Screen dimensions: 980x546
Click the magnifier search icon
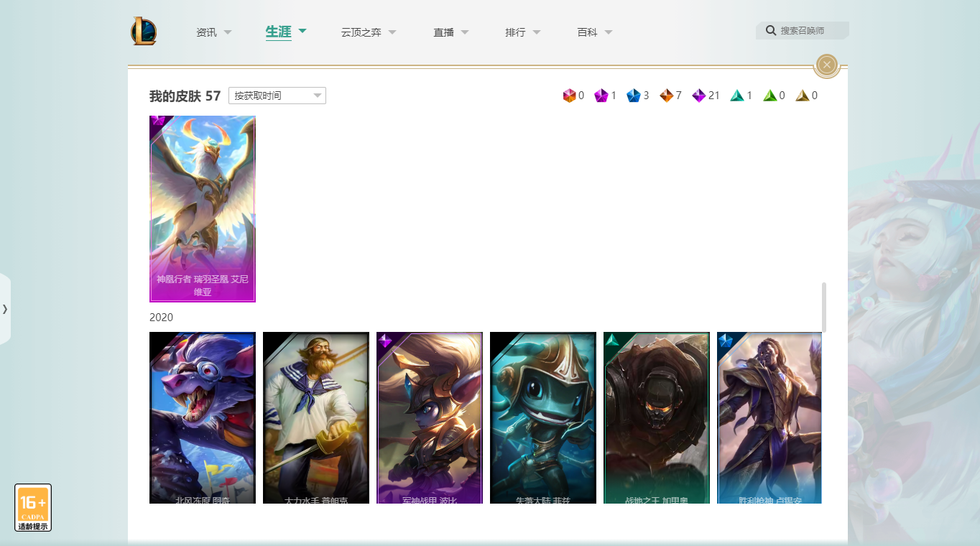(771, 30)
